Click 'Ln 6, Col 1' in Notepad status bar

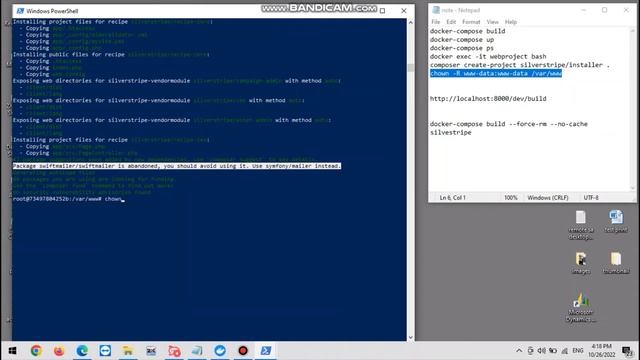(452, 198)
